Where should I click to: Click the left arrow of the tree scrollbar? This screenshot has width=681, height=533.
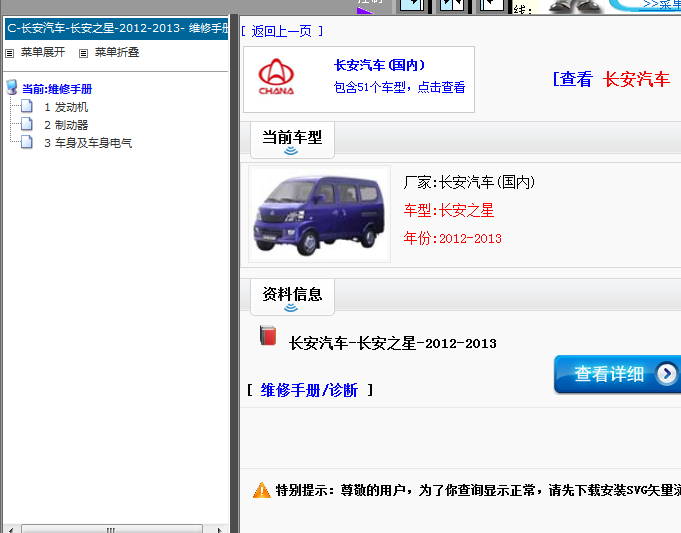pos(11,530)
